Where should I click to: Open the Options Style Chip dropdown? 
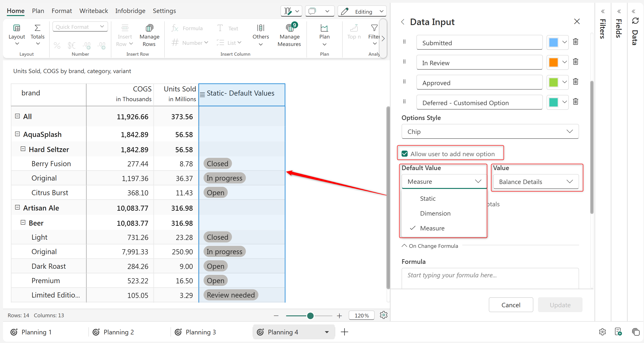click(490, 132)
